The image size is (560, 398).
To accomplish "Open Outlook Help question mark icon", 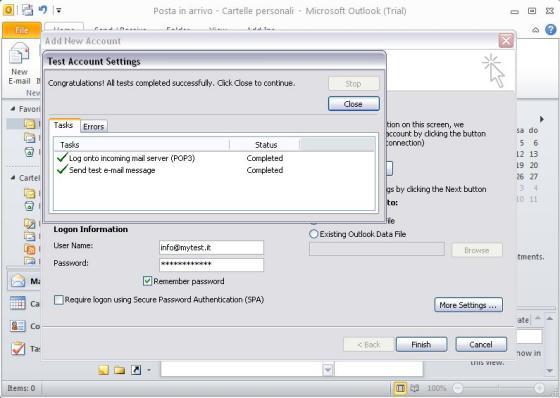I will tap(550, 30).
